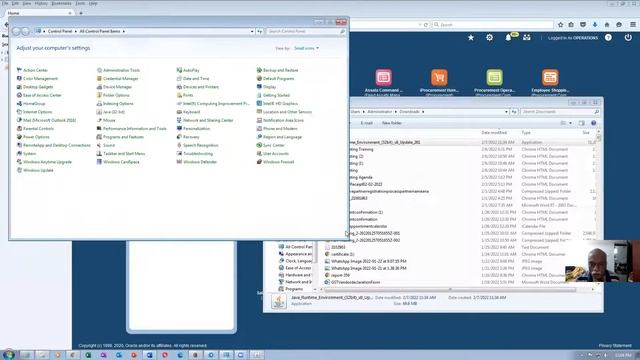Expand breadcrumb arrow after All Control Panel Items
The width and height of the screenshot is (640, 360).
click(124, 31)
